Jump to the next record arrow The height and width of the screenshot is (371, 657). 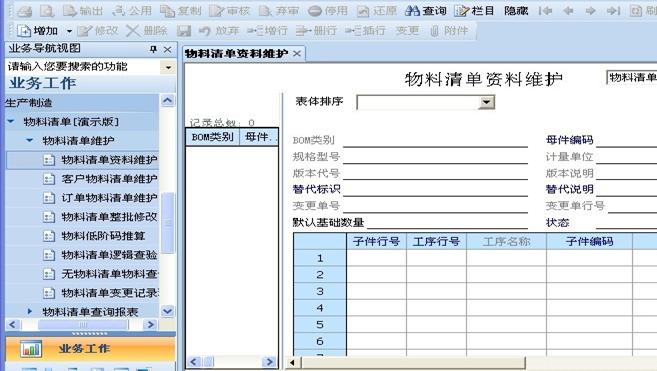pos(590,11)
